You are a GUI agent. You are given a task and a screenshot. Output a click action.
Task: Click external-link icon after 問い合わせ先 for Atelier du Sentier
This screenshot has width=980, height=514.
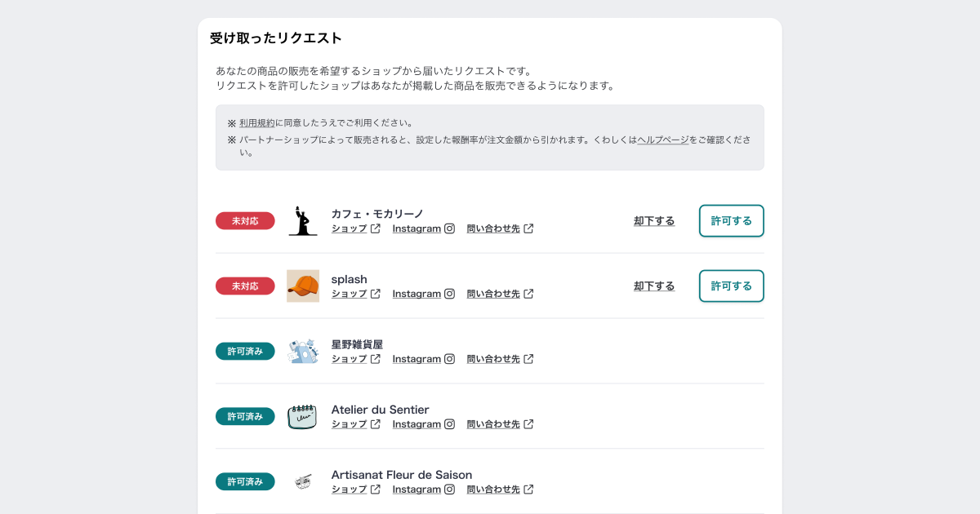click(528, 424)
